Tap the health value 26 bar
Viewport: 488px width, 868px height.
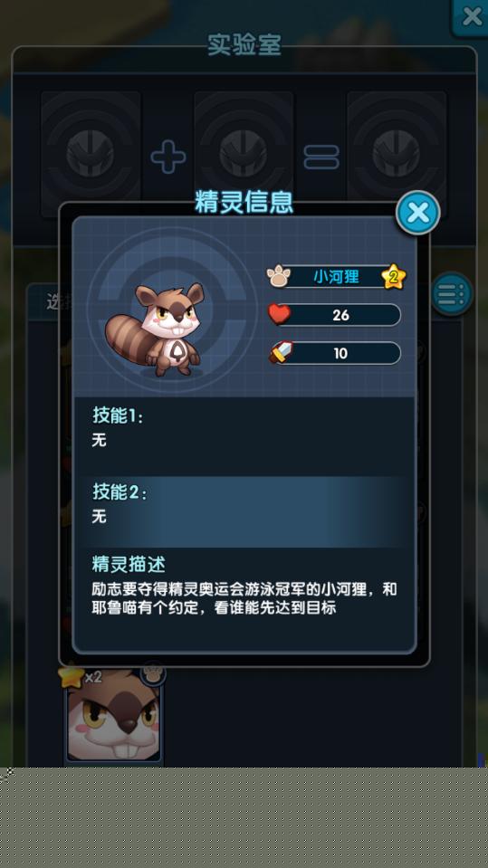tap(340, 315)
